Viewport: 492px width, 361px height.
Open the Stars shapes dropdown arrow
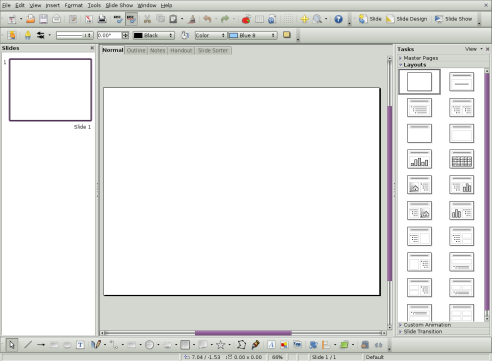tap(229, 345)
